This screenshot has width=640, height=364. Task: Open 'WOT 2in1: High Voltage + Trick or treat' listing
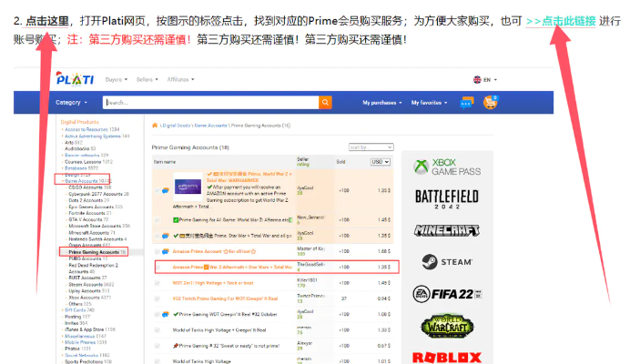coord(213,283)
